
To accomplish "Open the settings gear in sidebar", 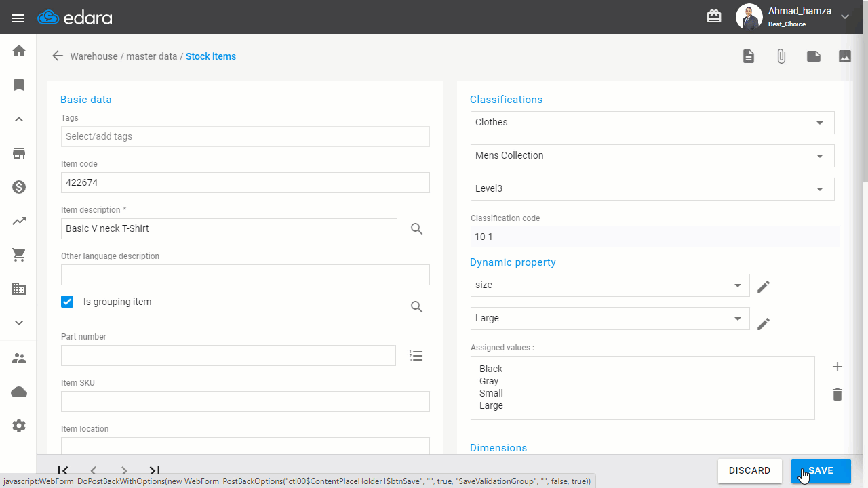I will (19, 426).
